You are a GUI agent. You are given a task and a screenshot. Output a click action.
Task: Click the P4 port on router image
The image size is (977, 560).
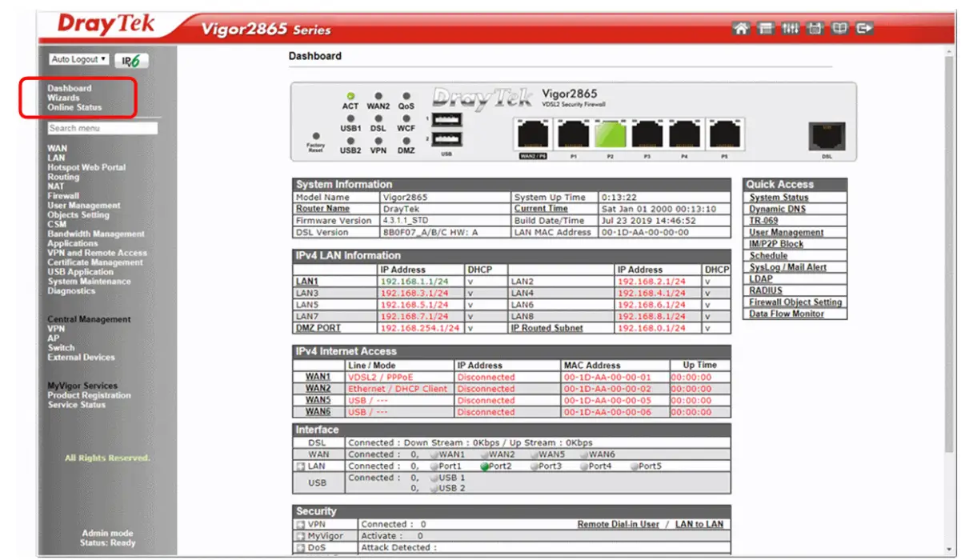point(685,134)
